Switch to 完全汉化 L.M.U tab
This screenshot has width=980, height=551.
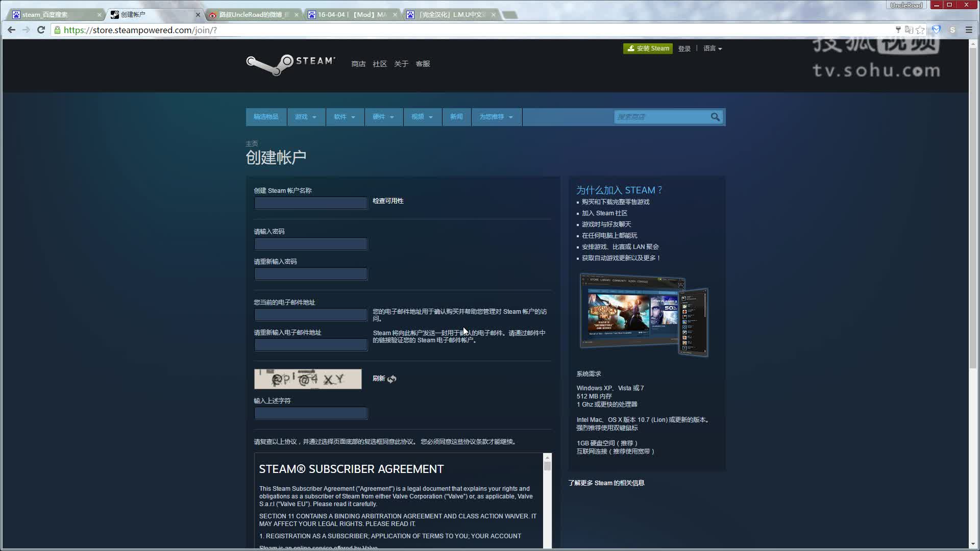[451, 15]
